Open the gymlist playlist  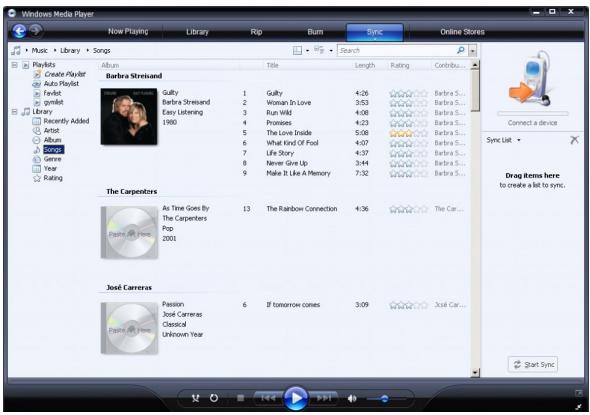[x=53, y=102]
